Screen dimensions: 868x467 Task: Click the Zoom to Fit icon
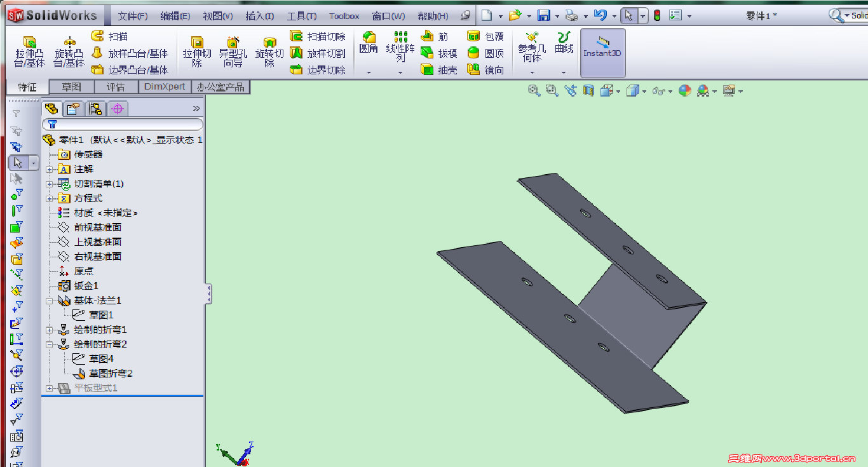click(x=534, y=91)
